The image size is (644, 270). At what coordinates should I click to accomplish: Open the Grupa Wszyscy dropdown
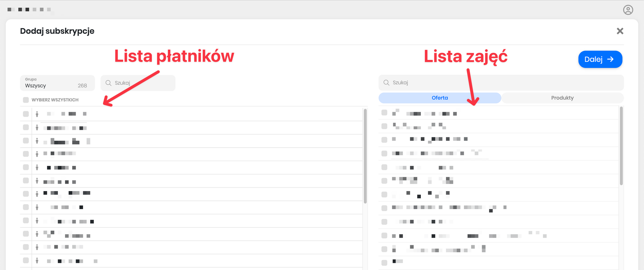tap(57, 83)
